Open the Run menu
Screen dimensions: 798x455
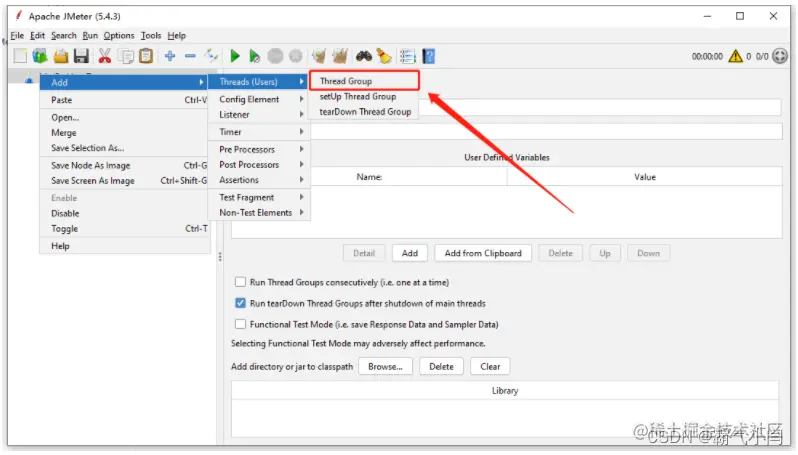point(90,36)
